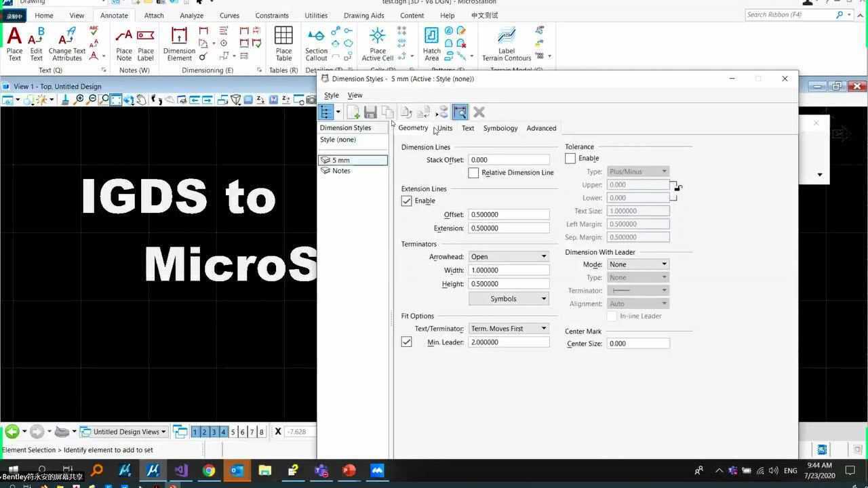Open Dimension With Leader Mode dropdown
868x488 pixels.
click(x=637, y=264)
